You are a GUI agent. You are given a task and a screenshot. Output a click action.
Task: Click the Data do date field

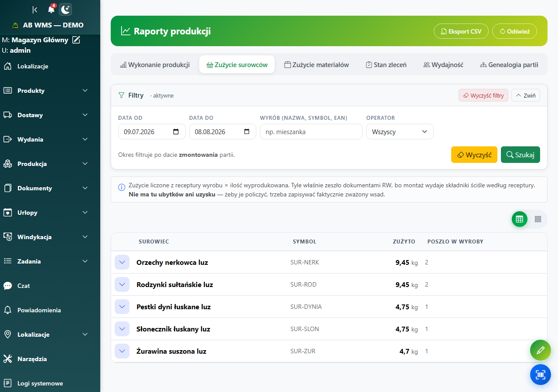tap(223, 132)
